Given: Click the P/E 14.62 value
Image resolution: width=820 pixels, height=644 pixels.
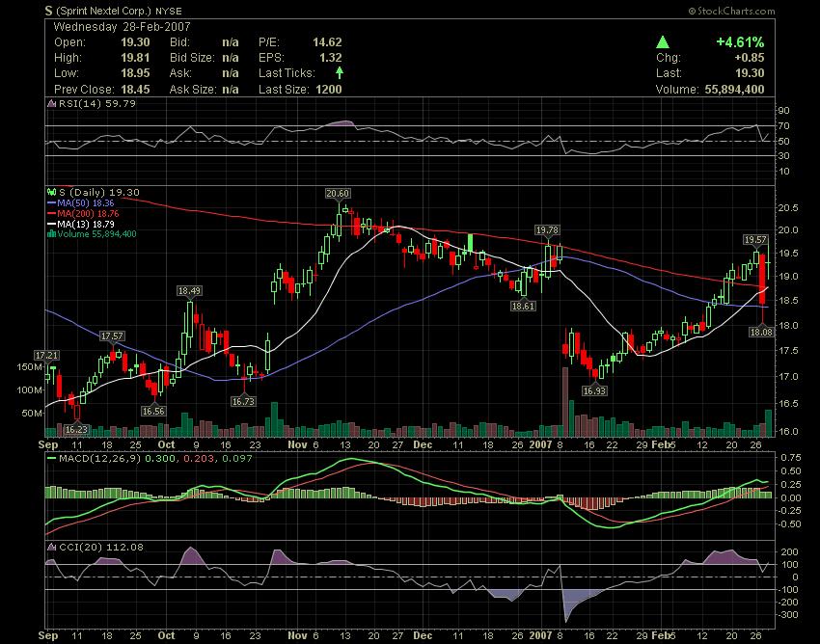Looking at the screenshot, I should [x=327, y=42].
